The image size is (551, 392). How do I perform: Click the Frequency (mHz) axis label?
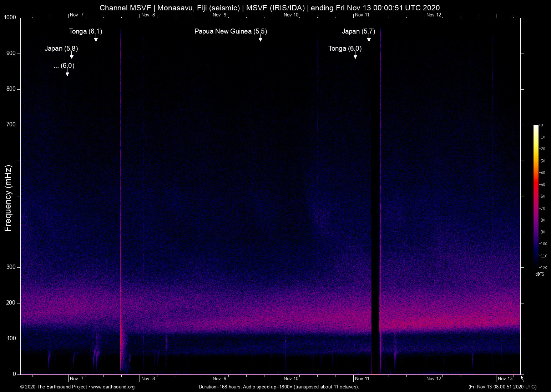(x=8, y=198)
